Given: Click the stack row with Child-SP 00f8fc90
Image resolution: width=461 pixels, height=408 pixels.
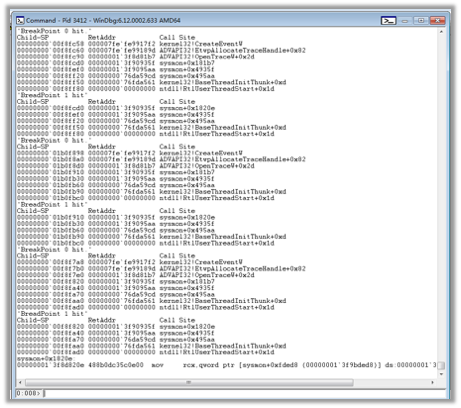Looking at the screenshot, I should click(x=136, y=57).
